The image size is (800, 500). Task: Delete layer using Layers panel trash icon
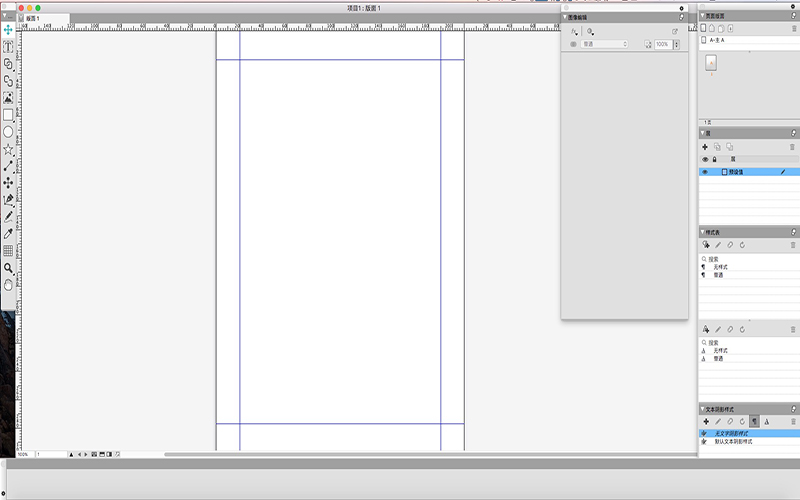[x=792, y=147]
